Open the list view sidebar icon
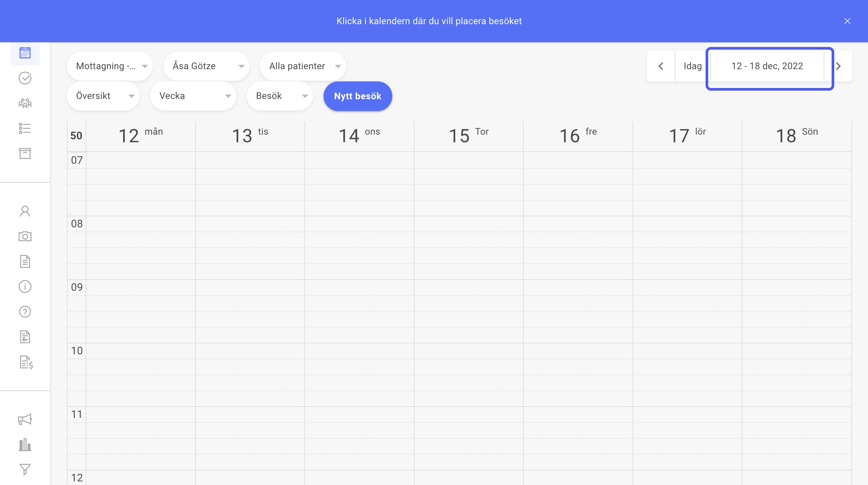This screenshot has height=485, width=868. point(25,128)
